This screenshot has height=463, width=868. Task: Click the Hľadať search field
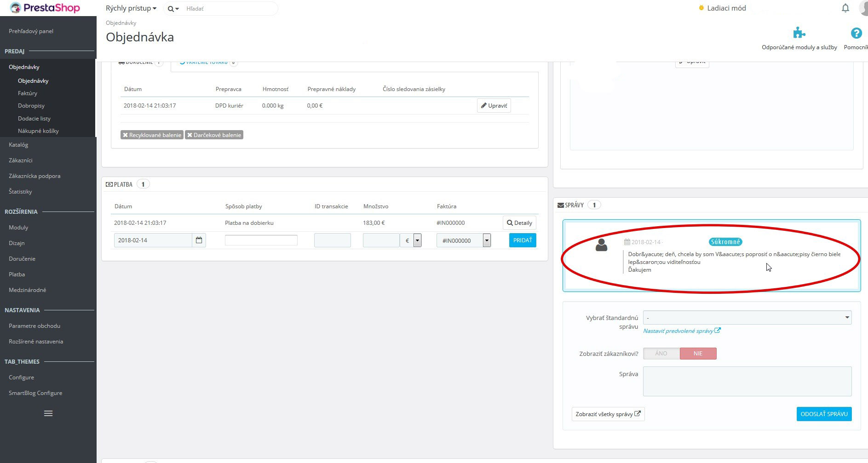click(x=230, y=9)
